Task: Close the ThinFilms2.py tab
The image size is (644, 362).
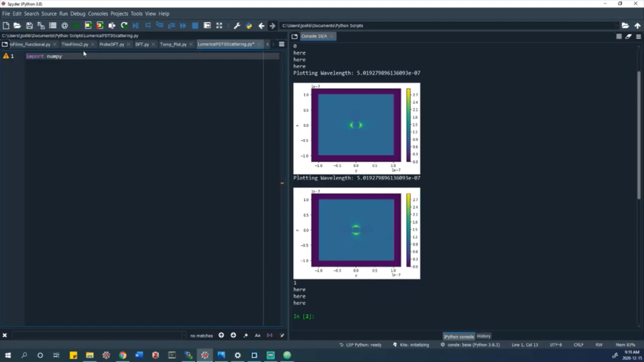Action: [x=92, y=45]
